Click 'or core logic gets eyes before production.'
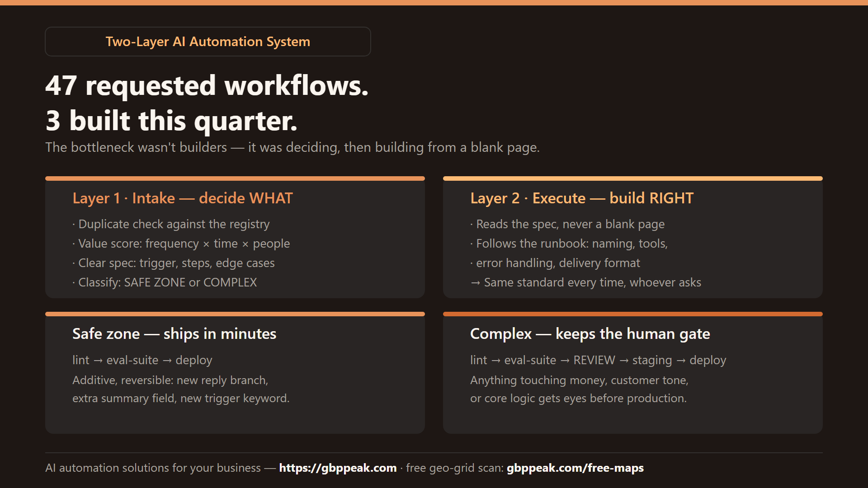868x488 pixels. [x=578, y=398]
